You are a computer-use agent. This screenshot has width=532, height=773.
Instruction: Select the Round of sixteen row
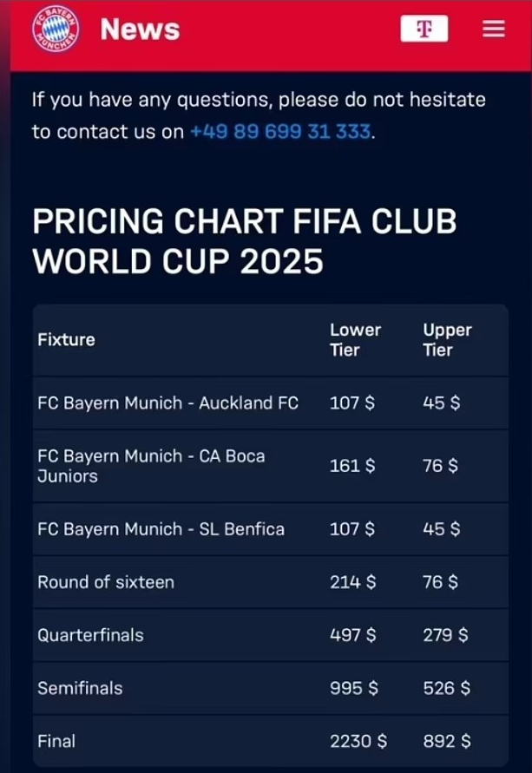[x=270, y=582]
